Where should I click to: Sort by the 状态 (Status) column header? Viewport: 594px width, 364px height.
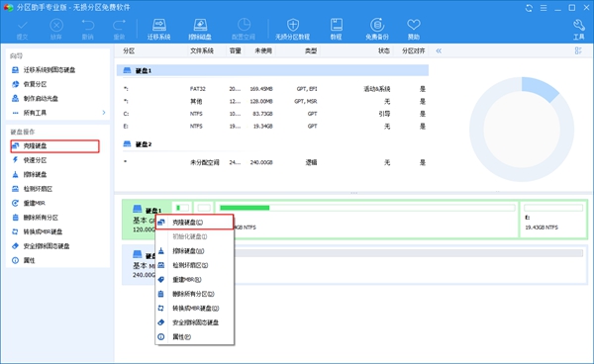(384, 50)
